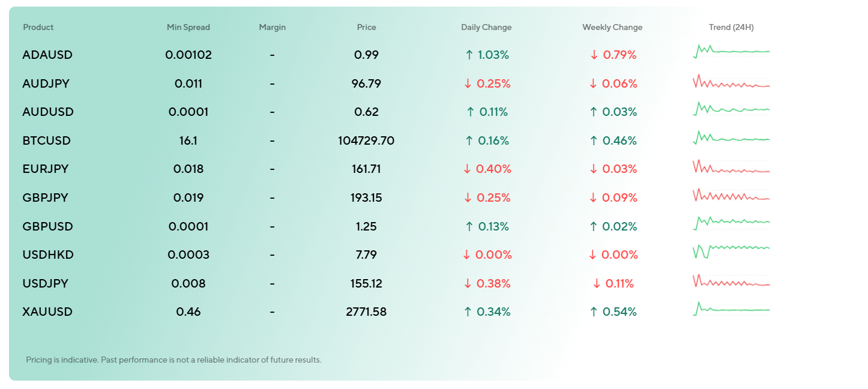Open the ADAUSD product row
The width and height of the screenshot is (868, 389).
click(x=47, y=55)
